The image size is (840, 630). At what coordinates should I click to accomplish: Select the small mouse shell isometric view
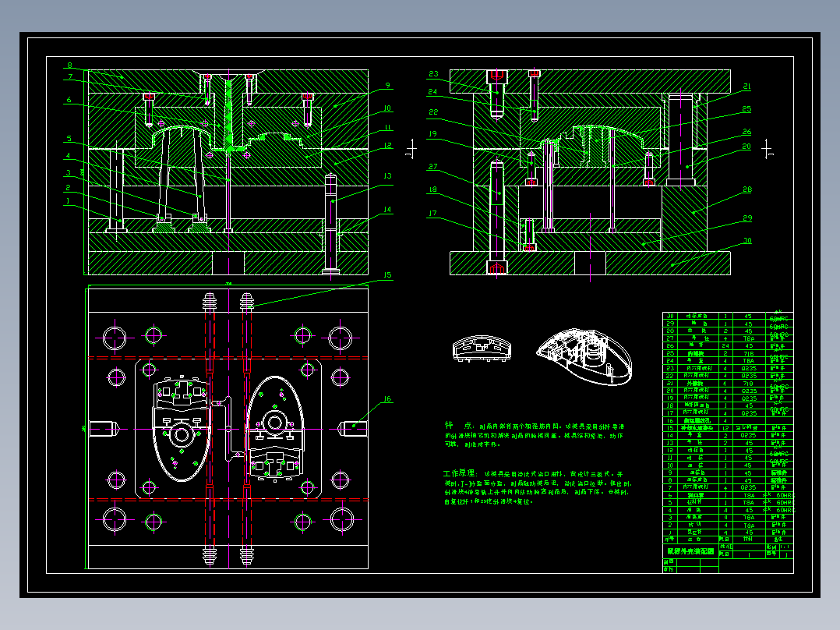coord(482,349)
